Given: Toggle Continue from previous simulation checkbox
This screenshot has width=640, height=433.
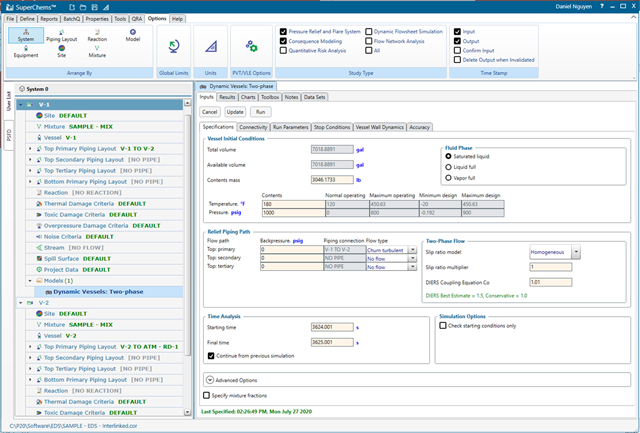Looking at the screenshot, I should (211, 356).
